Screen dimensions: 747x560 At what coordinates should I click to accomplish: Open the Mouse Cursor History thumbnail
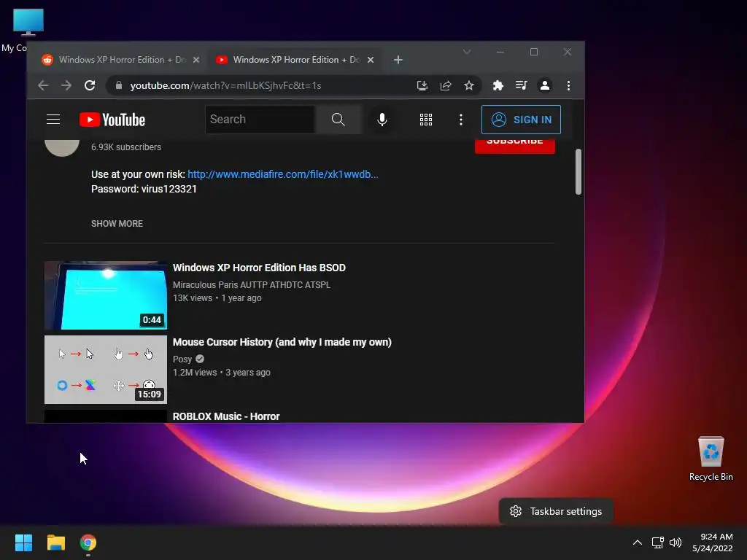click(106, 370)
